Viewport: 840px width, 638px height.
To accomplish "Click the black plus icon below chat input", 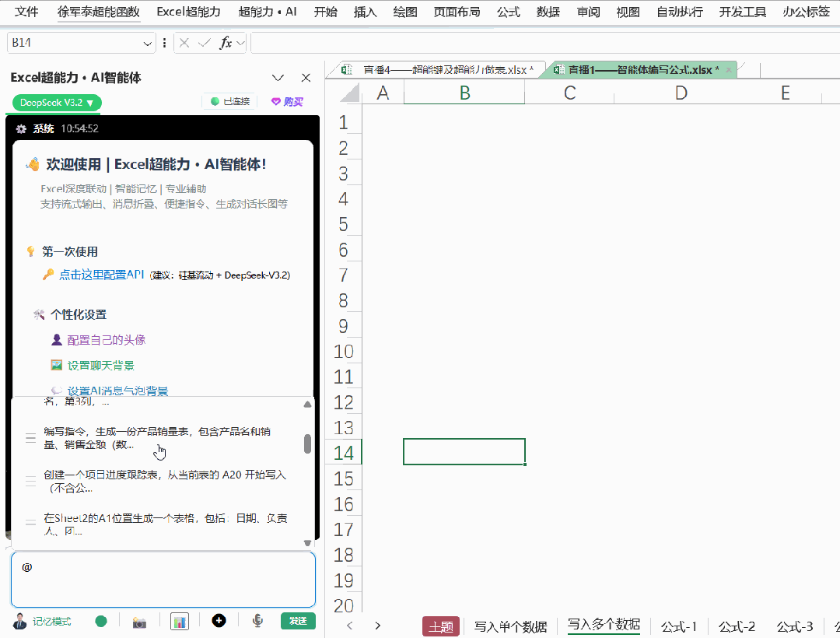I will 219,621.
